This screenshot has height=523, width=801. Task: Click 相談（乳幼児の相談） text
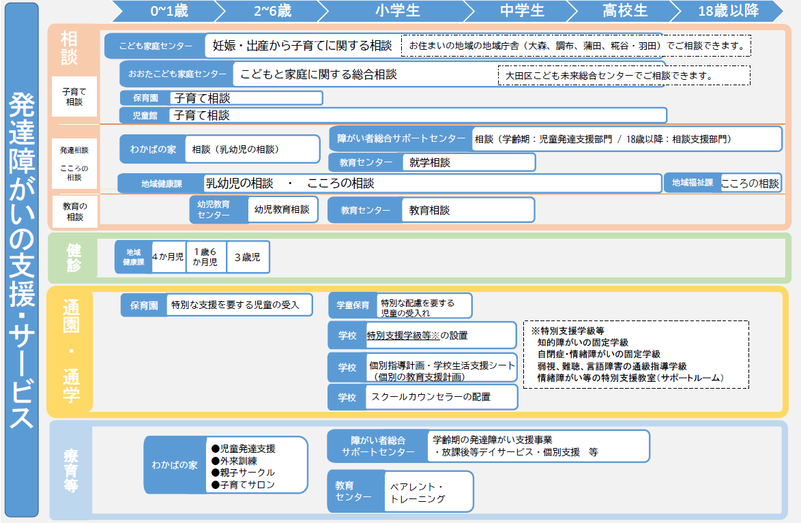point(235,150)
